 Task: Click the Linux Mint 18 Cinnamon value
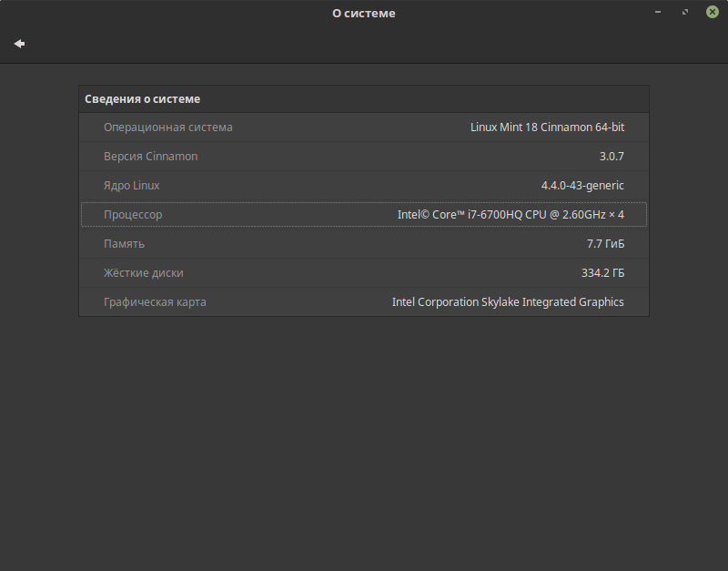[x=547, y=127]
